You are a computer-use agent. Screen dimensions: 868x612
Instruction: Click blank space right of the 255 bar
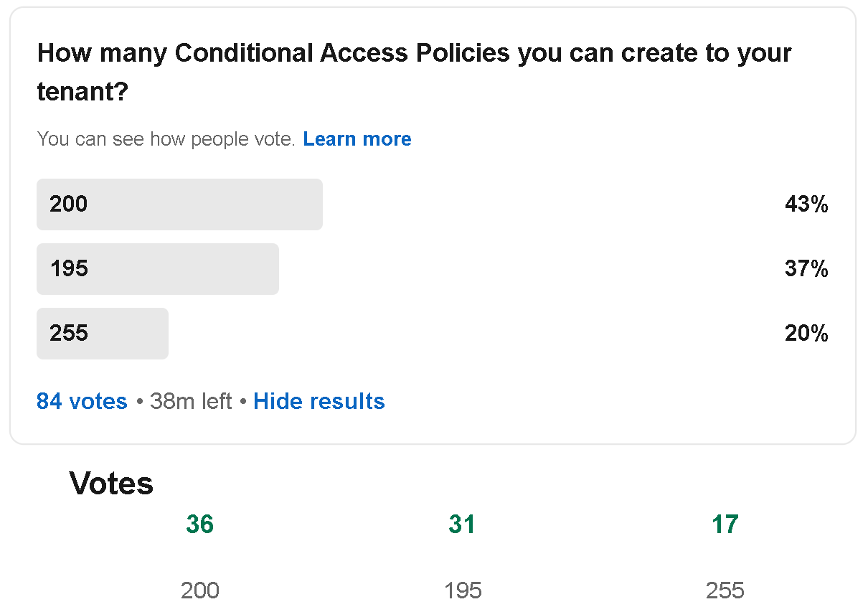tap(466, 334)
